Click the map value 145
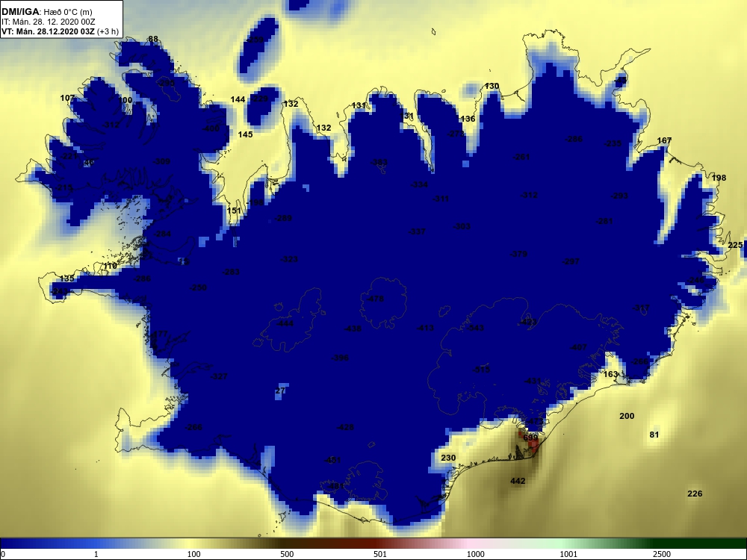This screenshot has width=747, height=560. 245,134
